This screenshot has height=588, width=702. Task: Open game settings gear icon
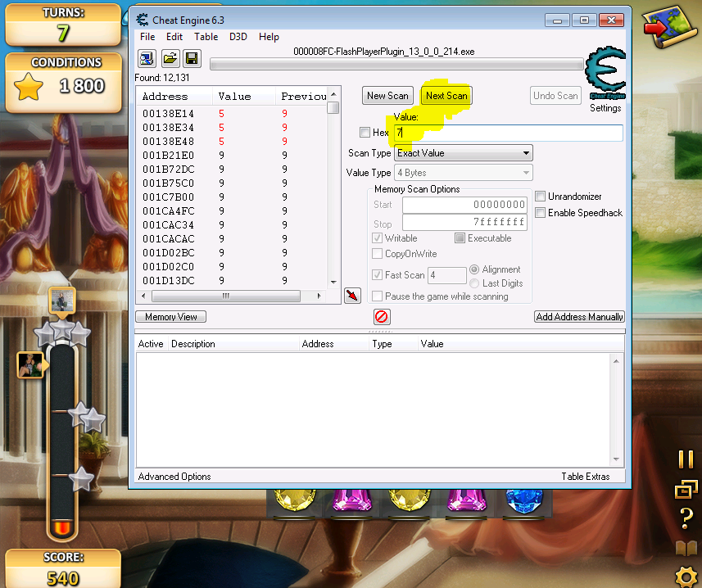tap(687, 577)
